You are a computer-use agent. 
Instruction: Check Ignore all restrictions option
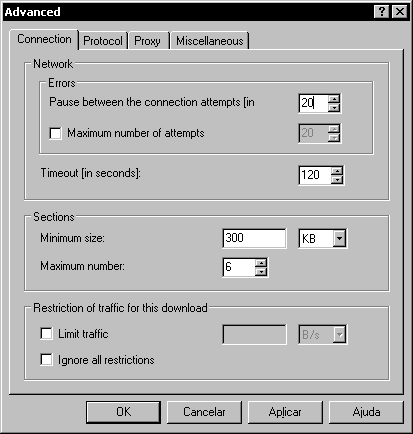tap(46, 360)
